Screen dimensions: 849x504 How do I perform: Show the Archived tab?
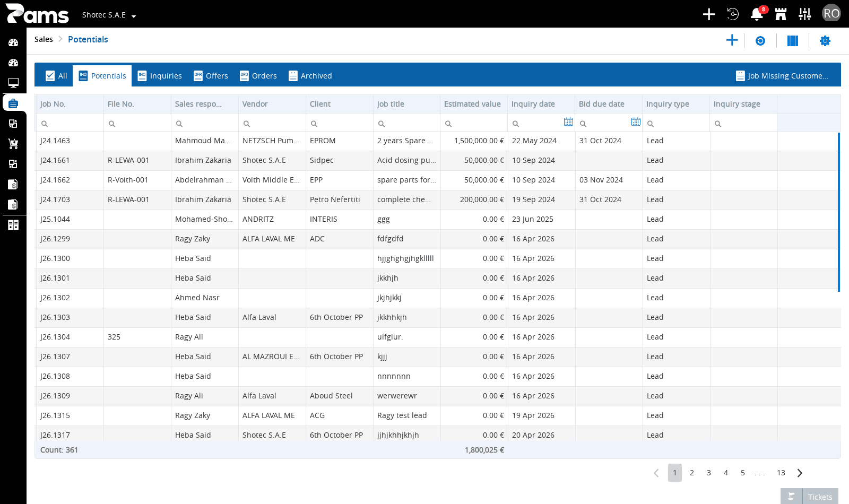pos(310,76)
